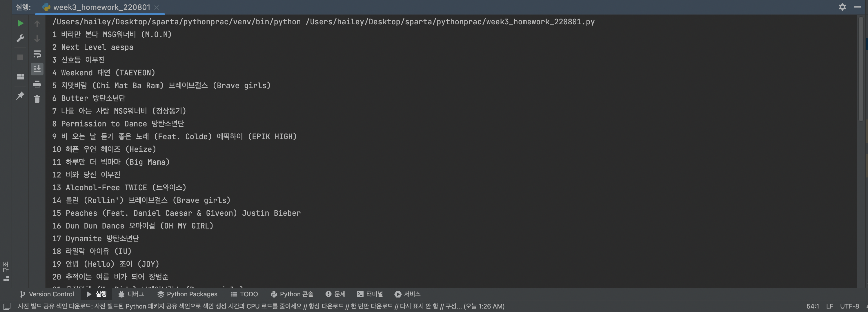Click output line '19 안녕 (Hello) 조이 (JOY)'
This screenshot has width=868, height=312.
pyautogui.click(x=106, y=264)
